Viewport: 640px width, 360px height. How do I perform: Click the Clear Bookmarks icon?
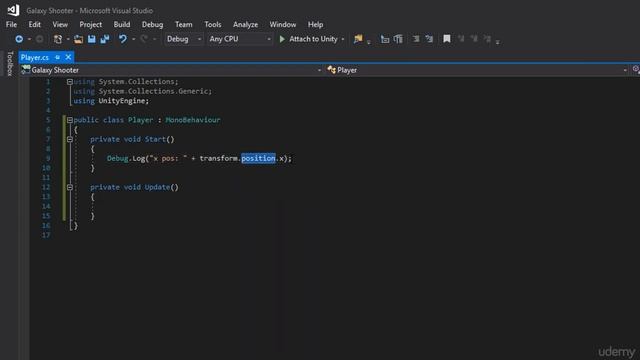[x=487, y=39]
